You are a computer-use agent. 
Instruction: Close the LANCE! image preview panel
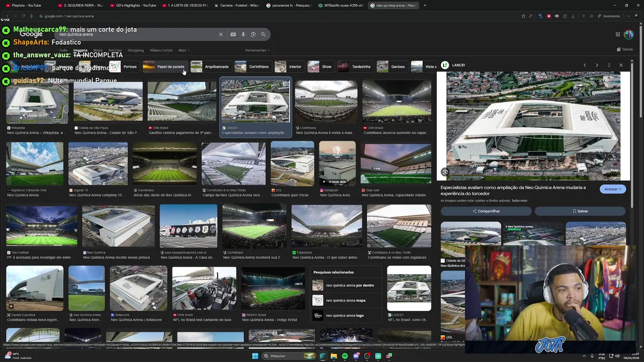click(621, 65)
